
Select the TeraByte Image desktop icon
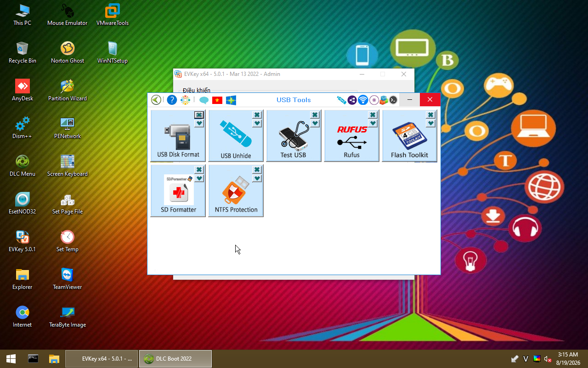pos(68,316)
